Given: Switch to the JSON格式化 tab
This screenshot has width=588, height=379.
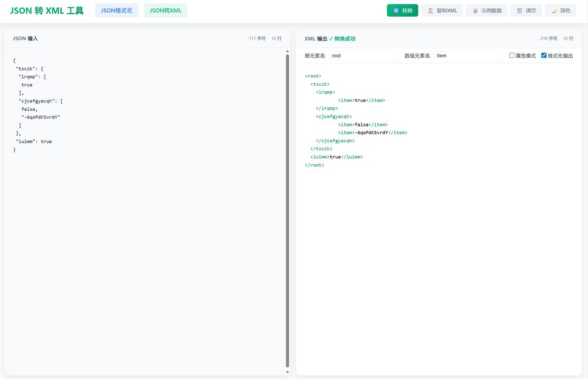Looking at the screenshot, I should (x=117, y=10).
